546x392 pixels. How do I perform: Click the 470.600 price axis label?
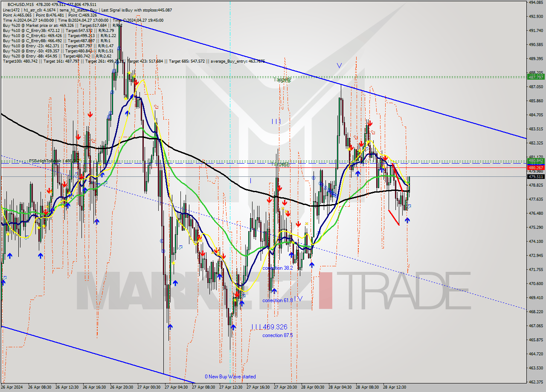536,283
